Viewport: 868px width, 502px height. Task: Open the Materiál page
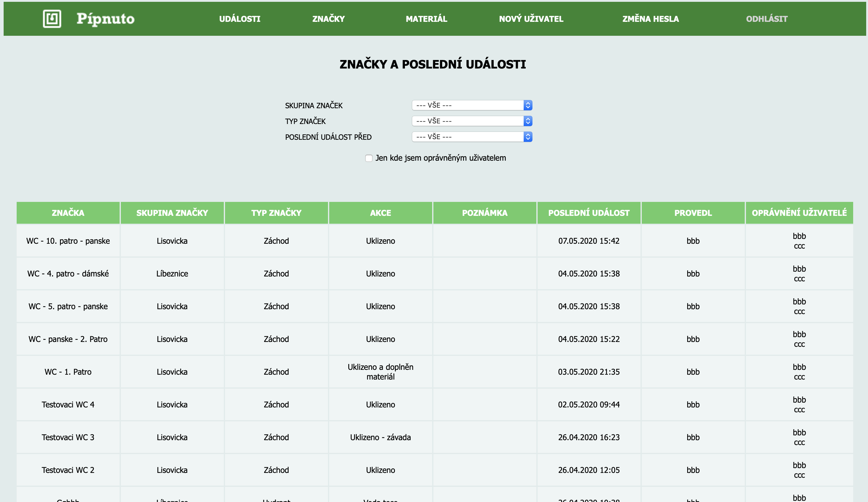[426, 19]
